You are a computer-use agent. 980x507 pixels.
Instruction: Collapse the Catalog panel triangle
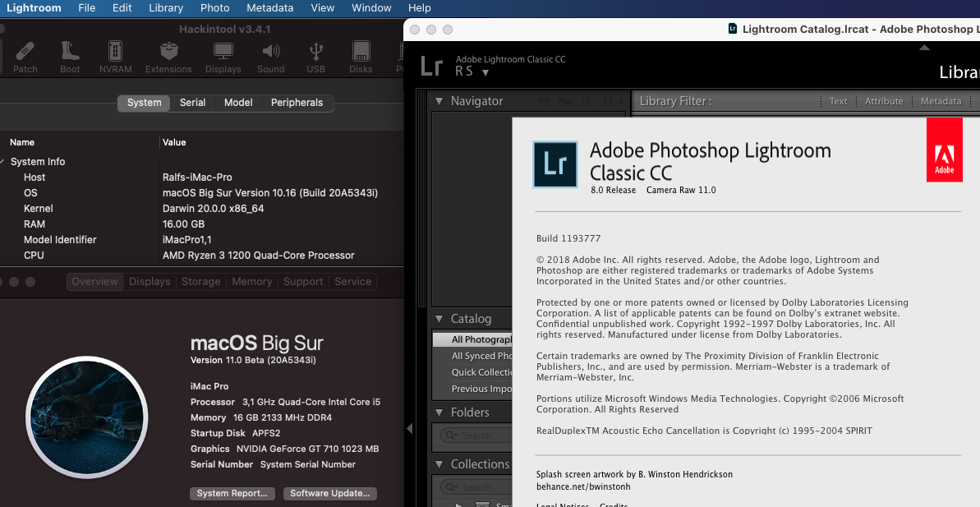pos(439,319)
